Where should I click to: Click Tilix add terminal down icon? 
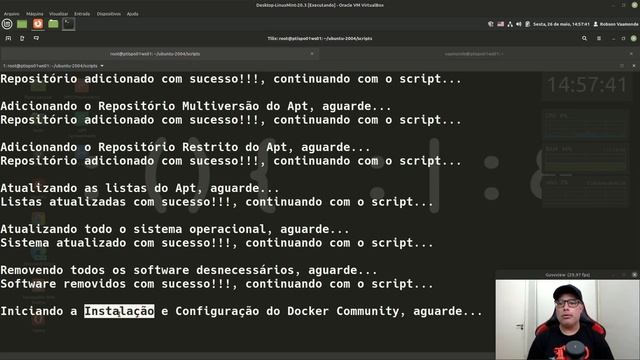[36, 38]
